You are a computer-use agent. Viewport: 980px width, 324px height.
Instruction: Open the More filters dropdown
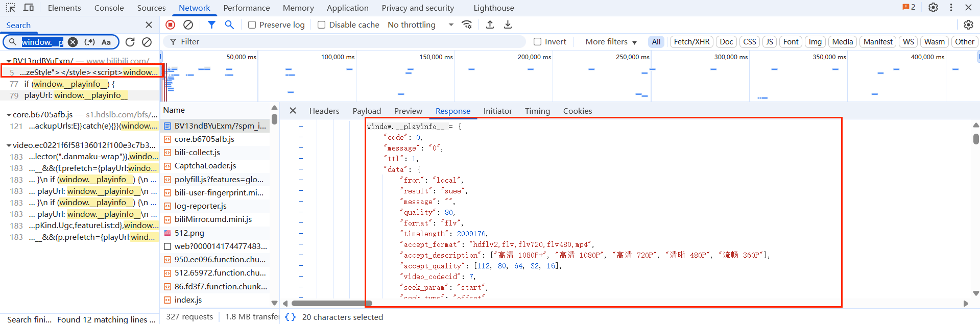pyautogui.click(x=611, y=42)
